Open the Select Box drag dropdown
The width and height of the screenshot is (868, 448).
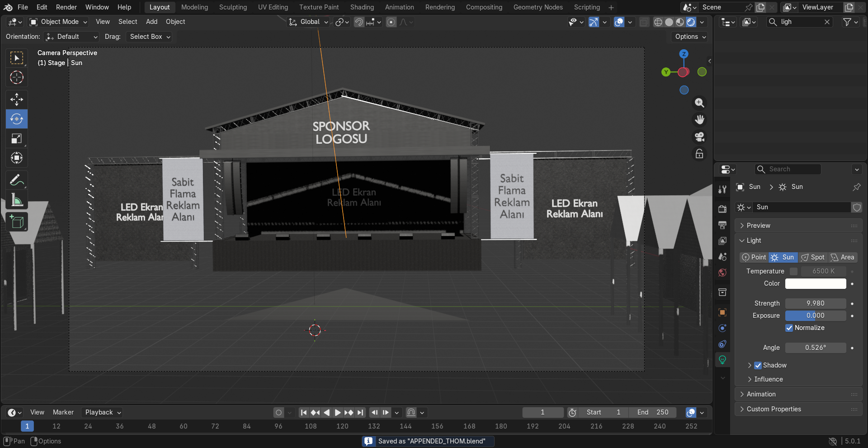pyautogui.click(x=149, y=37)
